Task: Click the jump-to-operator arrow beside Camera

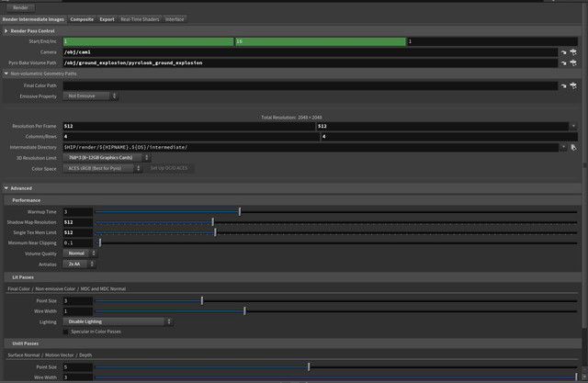Action: 563,52
